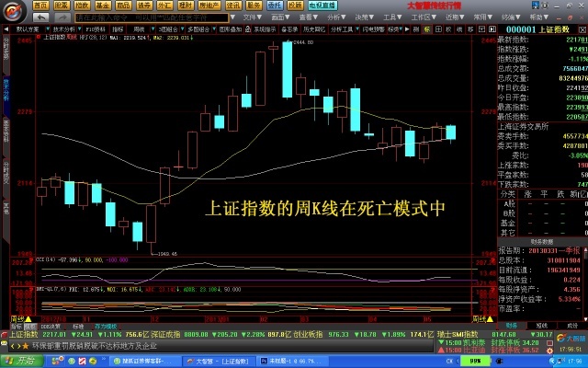Click the 田 grid layout icon

coord(438,29)
